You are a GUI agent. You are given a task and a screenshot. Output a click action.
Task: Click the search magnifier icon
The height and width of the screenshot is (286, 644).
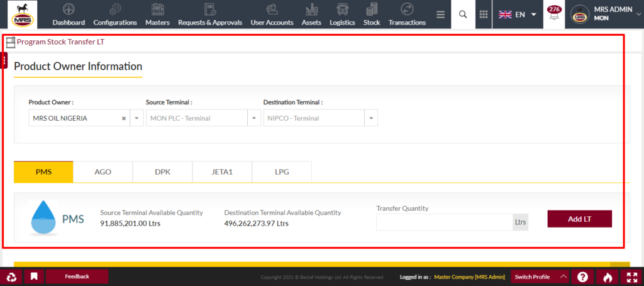point(463,14)
